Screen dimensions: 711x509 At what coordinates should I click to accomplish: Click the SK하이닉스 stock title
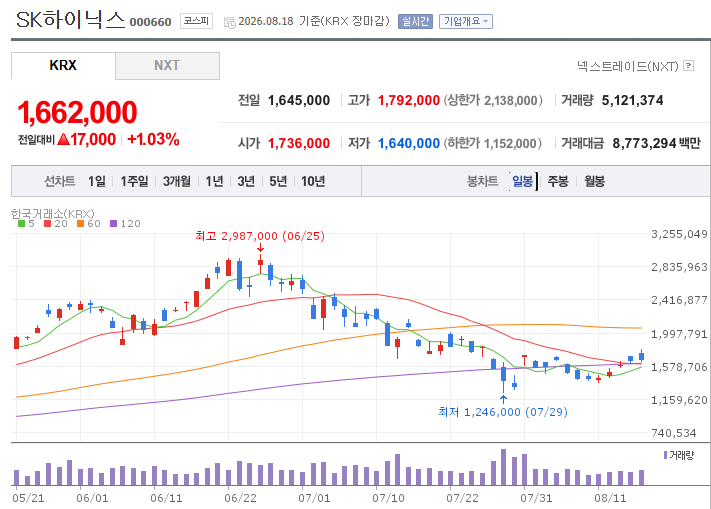pyautogui.click(x=70, y=20)
